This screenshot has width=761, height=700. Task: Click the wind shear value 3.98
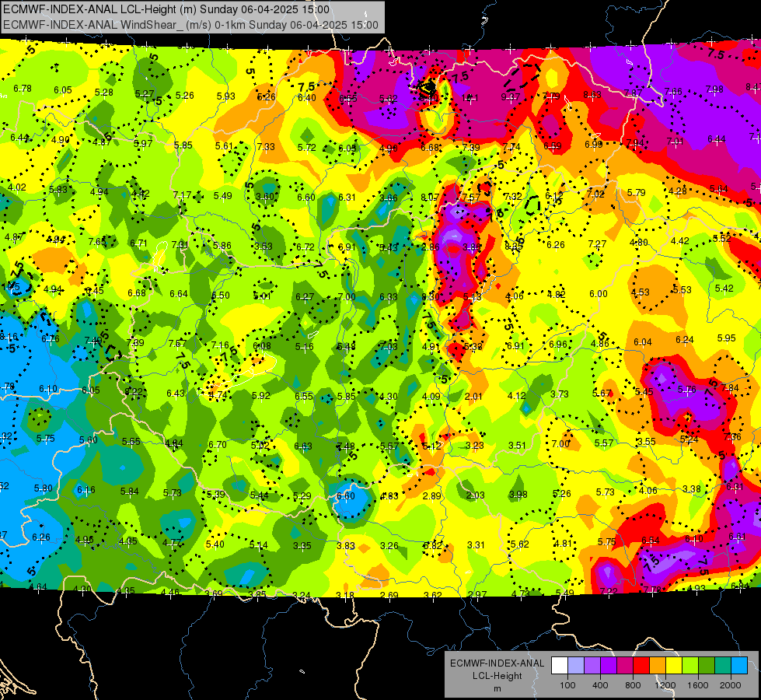(518, 495)
